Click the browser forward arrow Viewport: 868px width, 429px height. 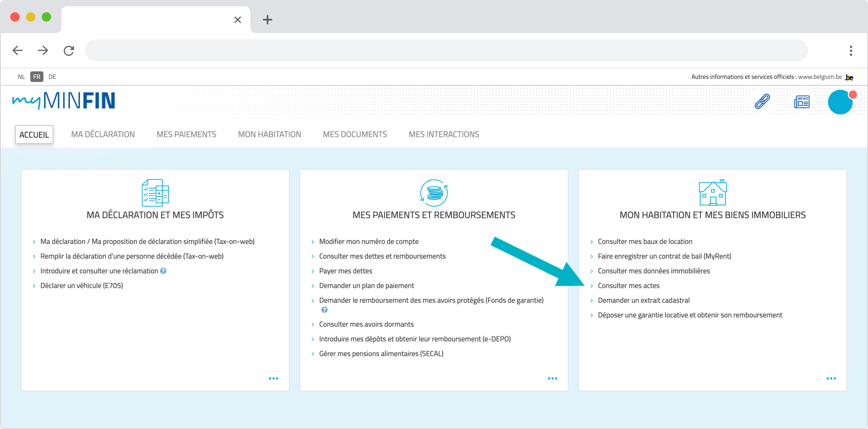tap(43, 50)
